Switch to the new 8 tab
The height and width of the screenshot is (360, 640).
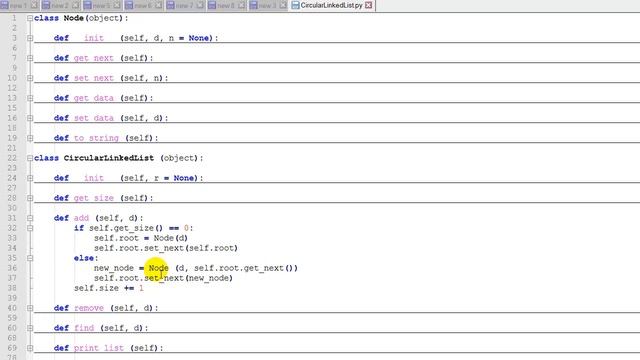click(x=226, y=6)
